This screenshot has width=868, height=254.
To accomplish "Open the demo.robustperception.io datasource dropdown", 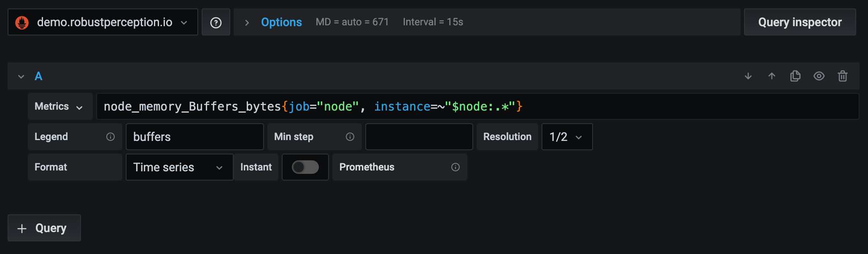I will click(102, 22).
